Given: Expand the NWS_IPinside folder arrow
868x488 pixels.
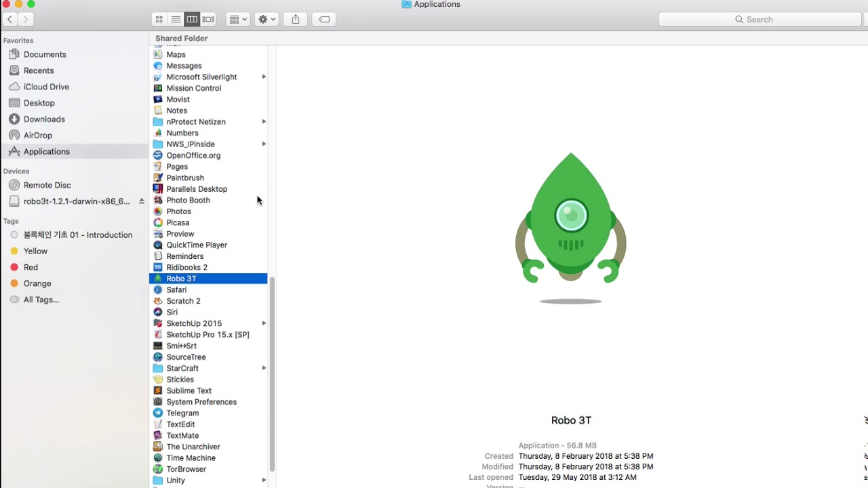Looking at the screenshot, I should [x=264, y=144].
